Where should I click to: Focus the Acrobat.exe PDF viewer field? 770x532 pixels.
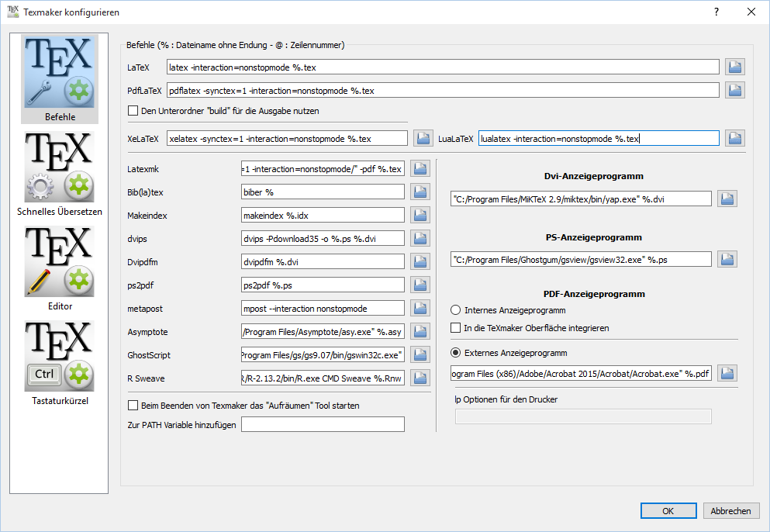(x=581, y=373)
